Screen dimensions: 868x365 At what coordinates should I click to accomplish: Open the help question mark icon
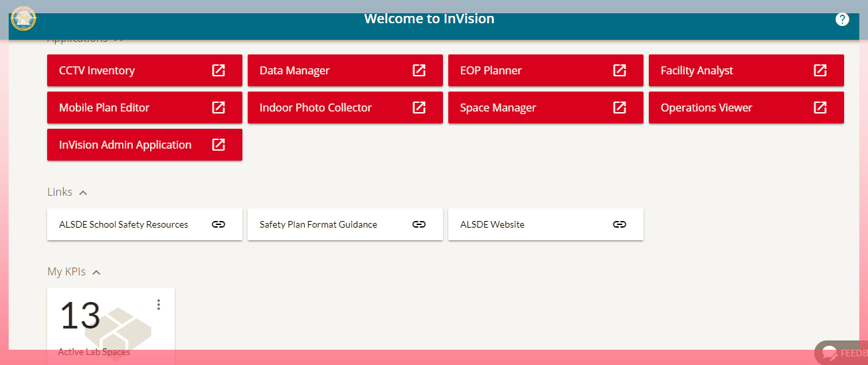[842, 19]
